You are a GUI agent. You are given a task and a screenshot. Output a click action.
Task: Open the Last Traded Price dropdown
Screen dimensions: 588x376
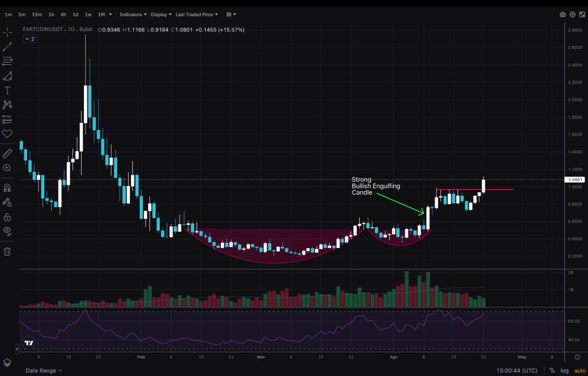pyautogui.click(x=197, y=14)
